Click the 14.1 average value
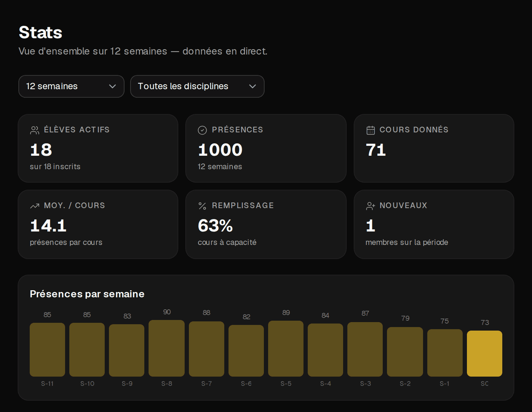Viewport: 532px width, 412px height. point(48,225)
